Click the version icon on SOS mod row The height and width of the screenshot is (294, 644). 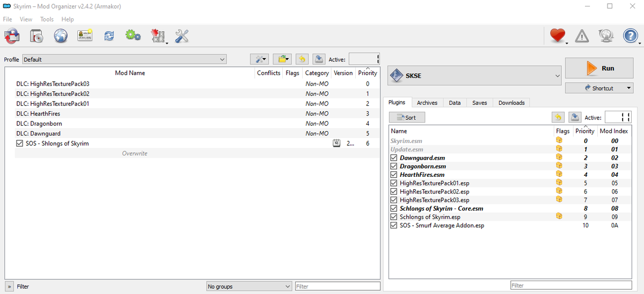pos(337,144)
